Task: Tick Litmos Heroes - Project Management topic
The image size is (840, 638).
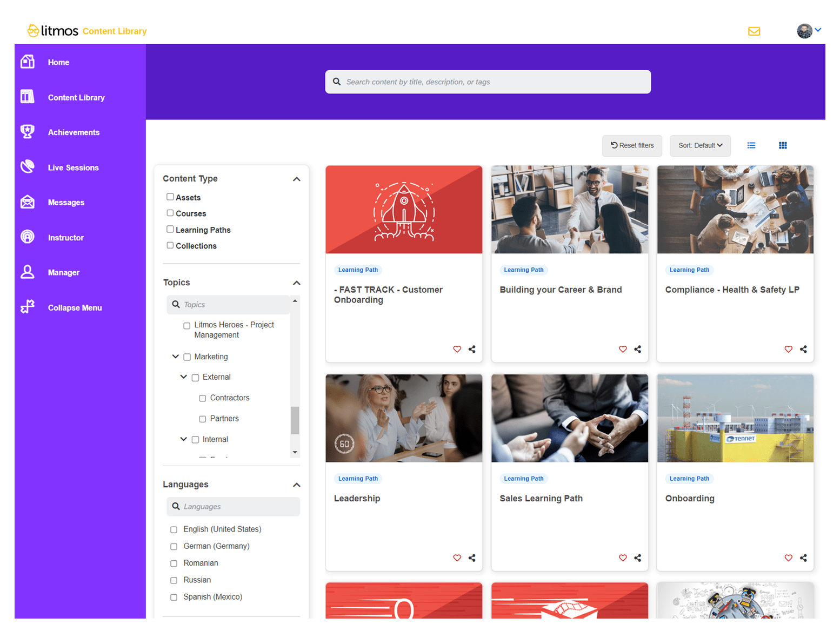Action: coord(187,326)
